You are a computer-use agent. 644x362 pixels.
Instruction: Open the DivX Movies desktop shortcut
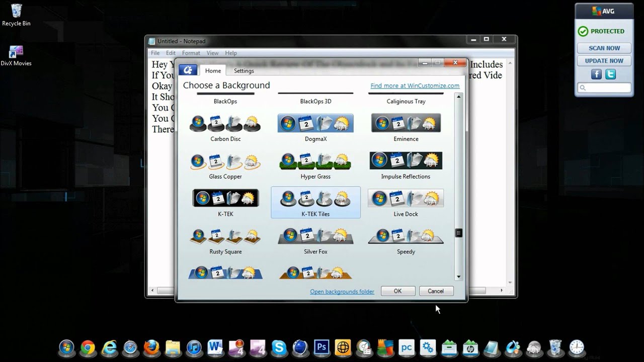coord(16,55)
